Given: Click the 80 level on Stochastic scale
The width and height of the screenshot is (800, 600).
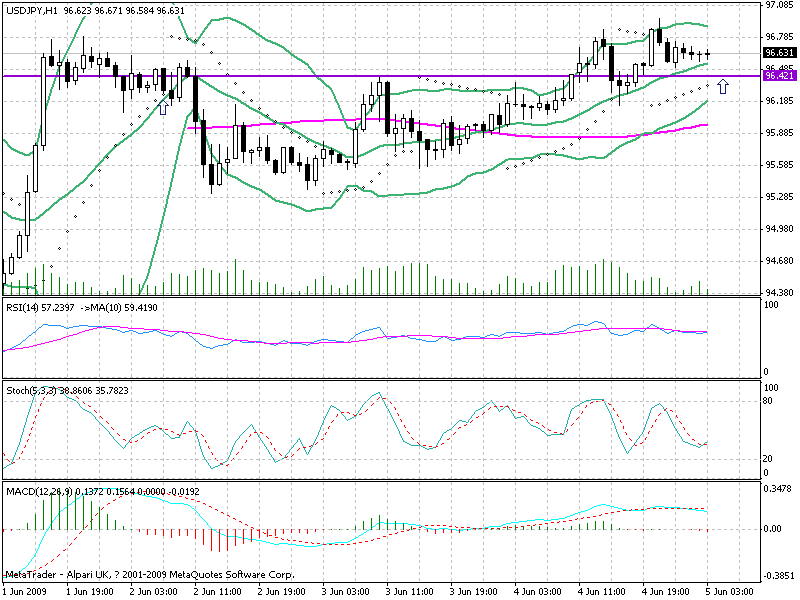Looking at the screenshot, I should [x=767, y=401].
